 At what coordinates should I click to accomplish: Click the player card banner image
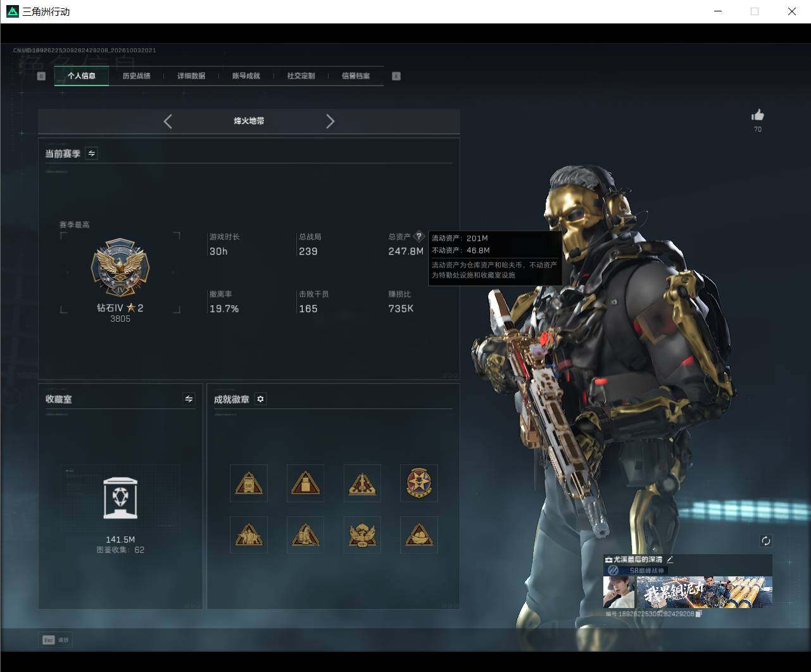(x=704, y=592)
